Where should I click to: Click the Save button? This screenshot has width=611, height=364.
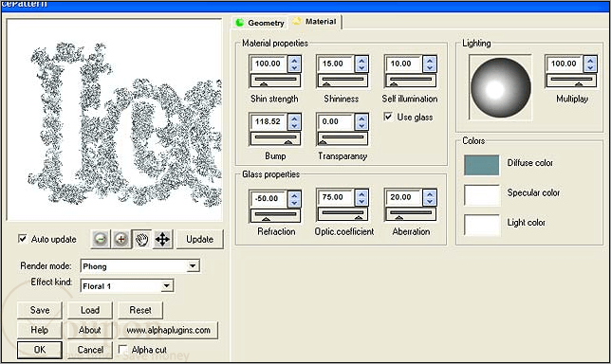point(40,310)
